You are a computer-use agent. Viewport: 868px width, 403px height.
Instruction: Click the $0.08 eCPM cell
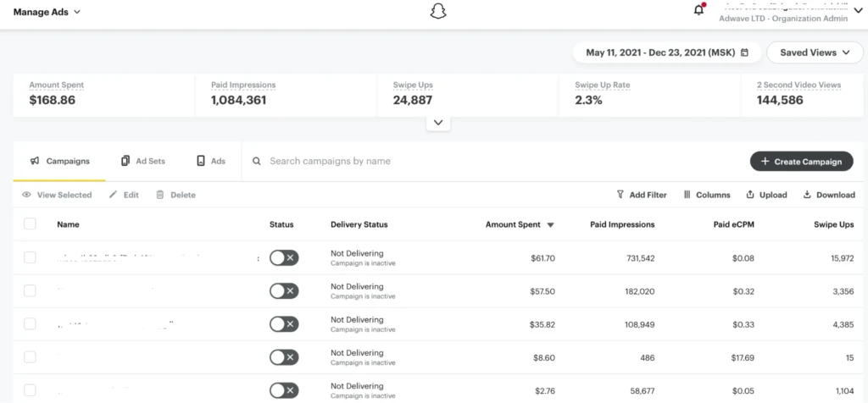pos(743,258)
